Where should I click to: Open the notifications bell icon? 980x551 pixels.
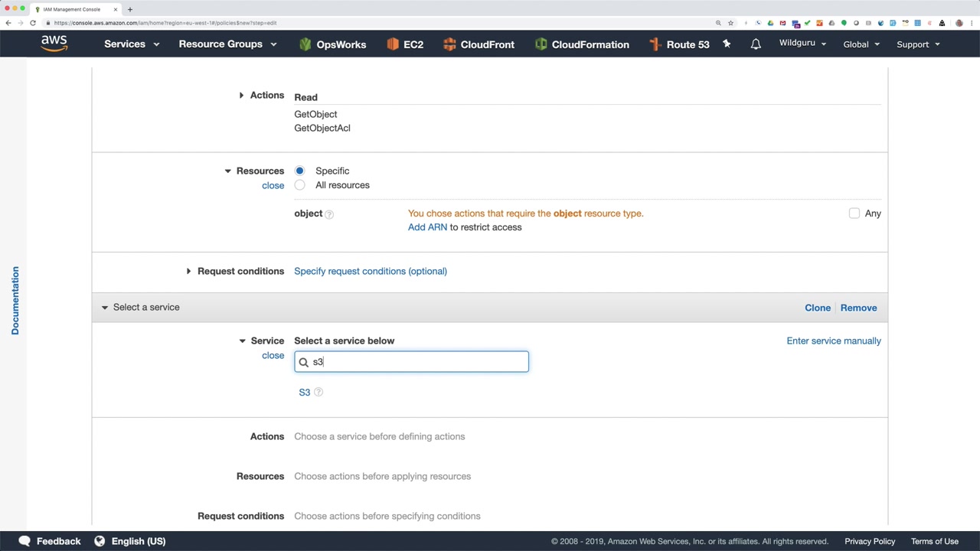coord(756,44)
